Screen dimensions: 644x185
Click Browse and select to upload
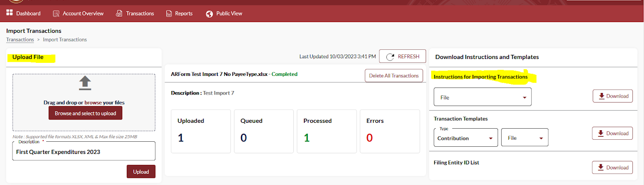(x=86, y=113)
